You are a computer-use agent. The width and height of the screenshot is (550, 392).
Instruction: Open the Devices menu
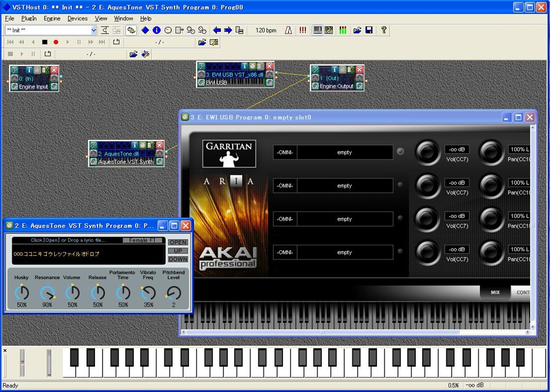pyautogui.click(x=77, y=18)
